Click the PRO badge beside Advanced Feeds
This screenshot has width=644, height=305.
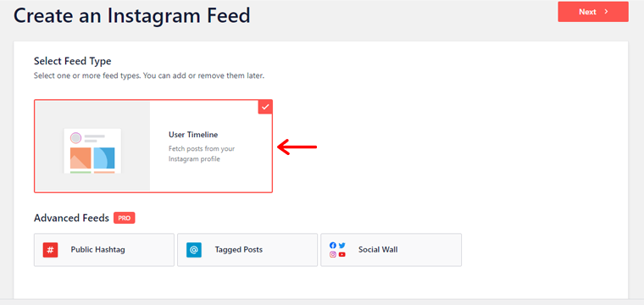(125, 219)
